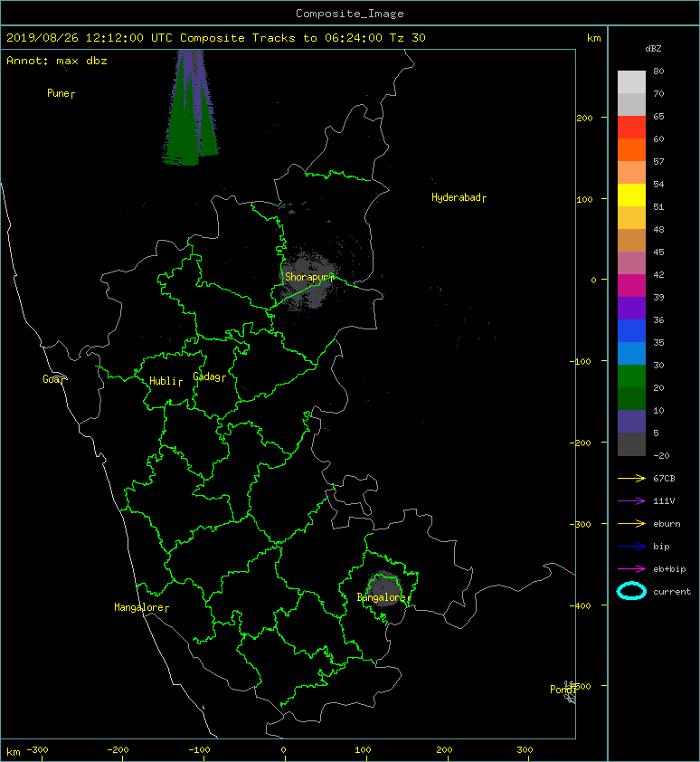Click the cyan 'current' ellipse legend icon
Image resolution: width=700 pixels, height=762 pixels.
pyautogui.click(x=631, y=591)
